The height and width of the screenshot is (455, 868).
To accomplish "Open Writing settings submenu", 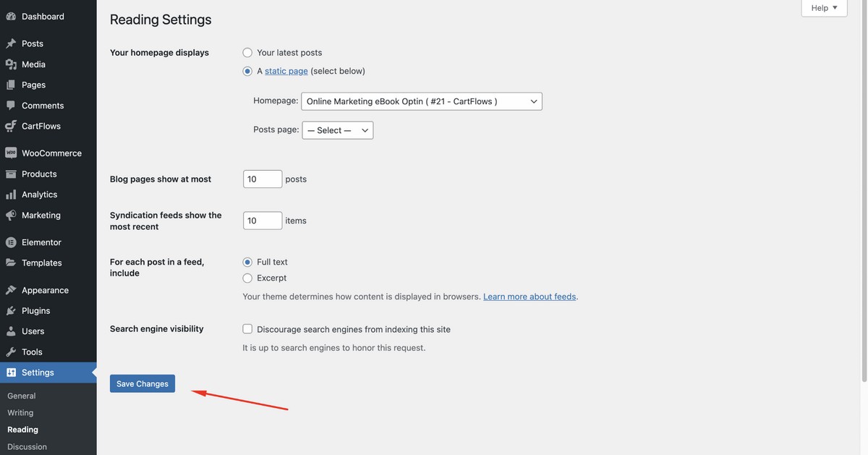I will point(20,412).
